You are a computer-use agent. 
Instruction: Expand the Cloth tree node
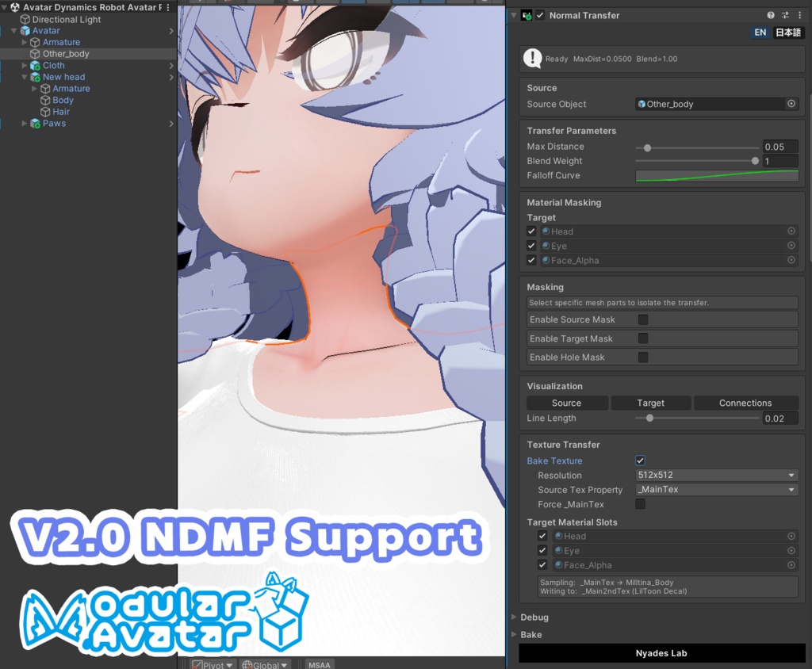pyautogui.click(x=24, y=65)
